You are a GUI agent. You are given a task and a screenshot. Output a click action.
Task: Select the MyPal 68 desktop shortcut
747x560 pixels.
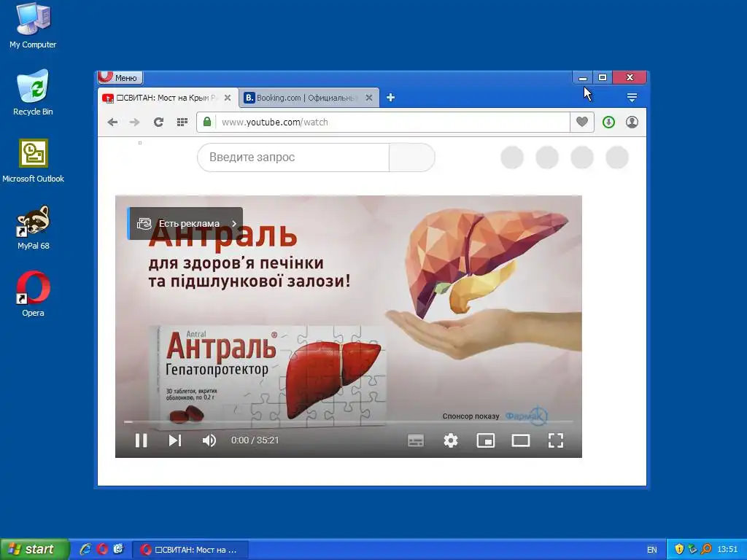tap(33, 227)
